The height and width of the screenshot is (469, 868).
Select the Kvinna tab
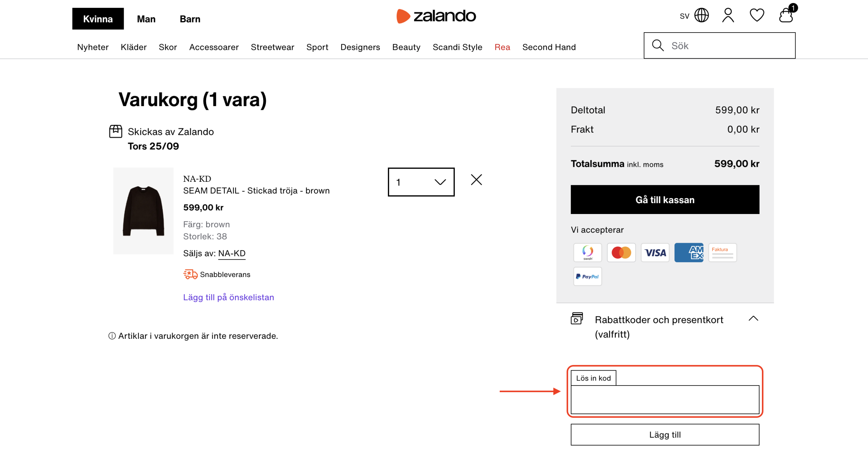click(x=98, y=19)
